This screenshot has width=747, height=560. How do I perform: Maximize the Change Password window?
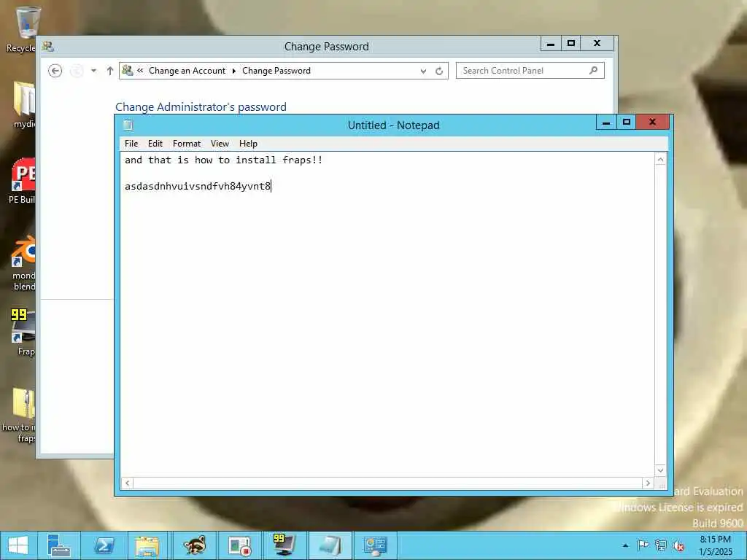(570, 44)
